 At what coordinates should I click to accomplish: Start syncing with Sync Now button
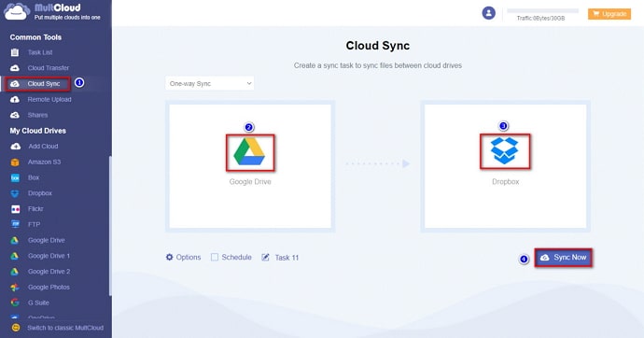point(563,258)
